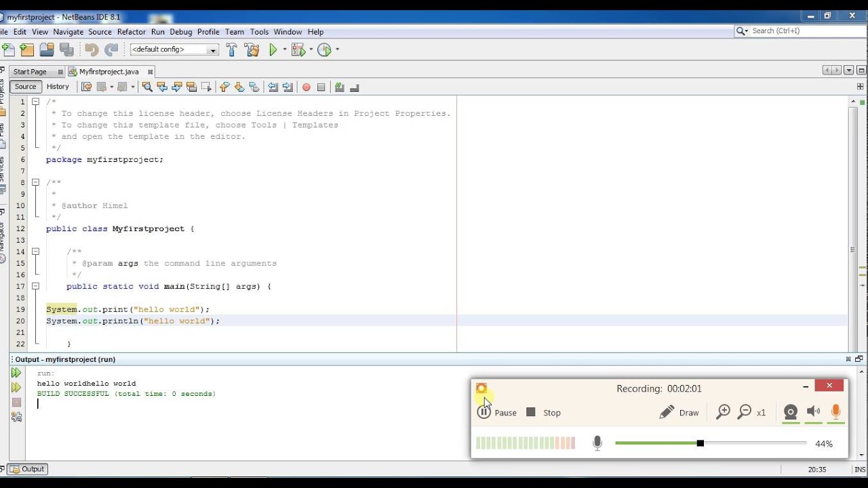Viewport: 868px width, 488px height.
Task: Click Re-run green arrows in Output panel
Action: point(16,373)
